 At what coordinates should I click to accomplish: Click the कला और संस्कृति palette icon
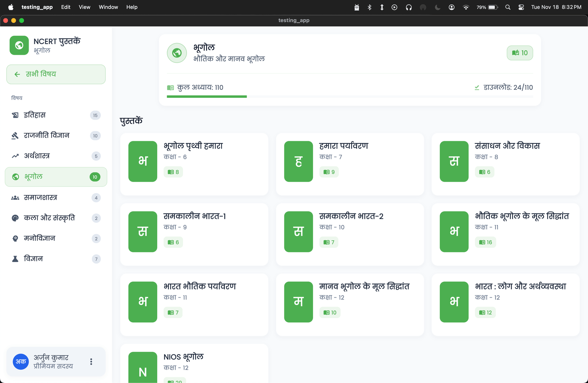(15, 218)
